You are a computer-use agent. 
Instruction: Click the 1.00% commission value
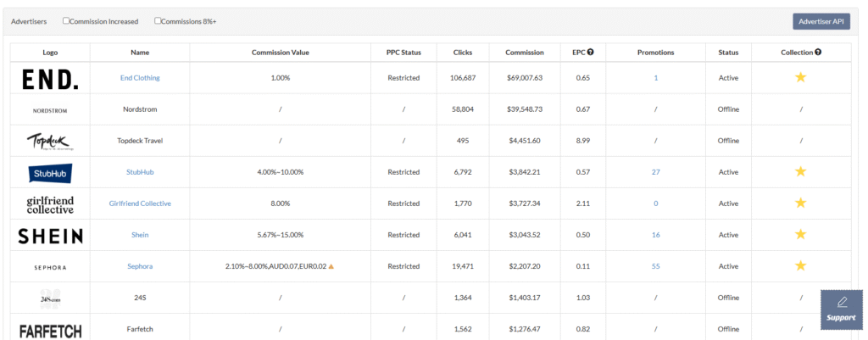[x=281, y=77]
